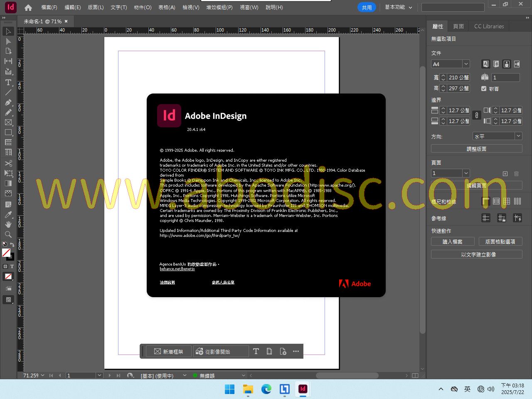Select the Zoom tool magnifier

(x=8, y=234)
